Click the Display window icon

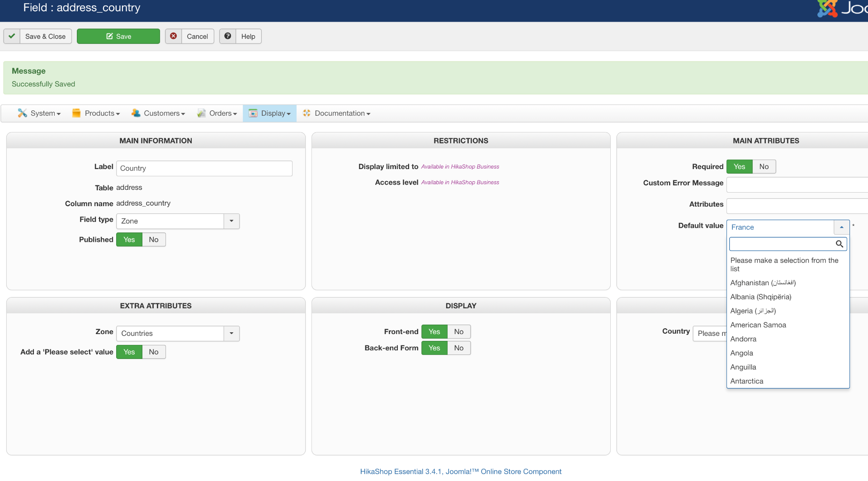point(253,113)
